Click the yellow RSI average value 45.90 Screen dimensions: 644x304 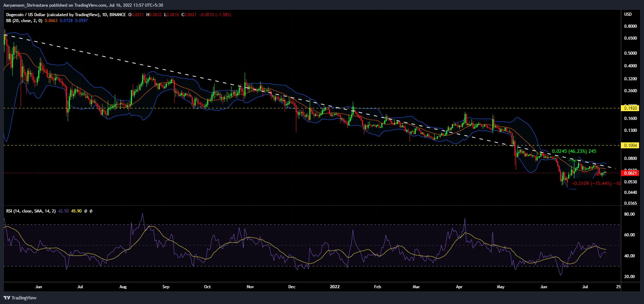pyautogui.click(x=76, y=211)
